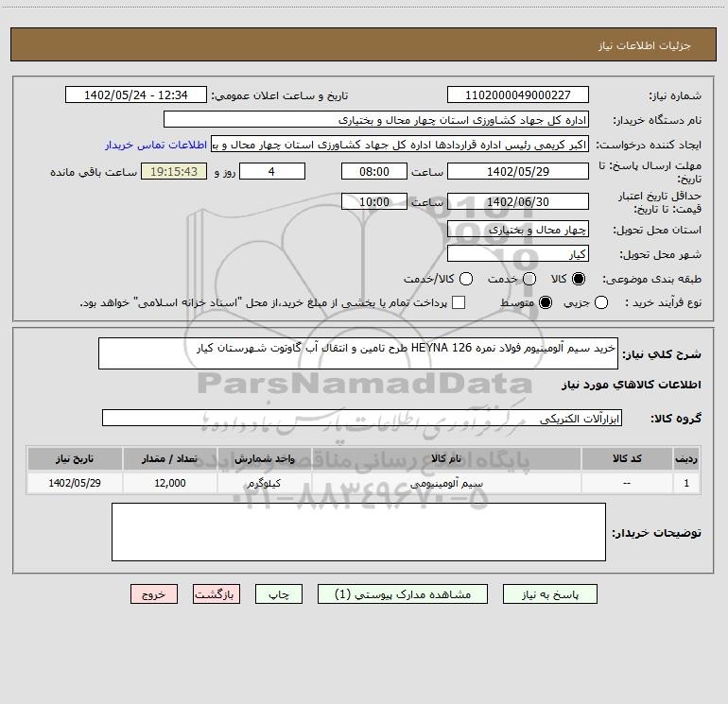Choose the متوسط purchase type radio
Image resolution: width=728 pixels, height=704 pixels.
pos(546,303)
